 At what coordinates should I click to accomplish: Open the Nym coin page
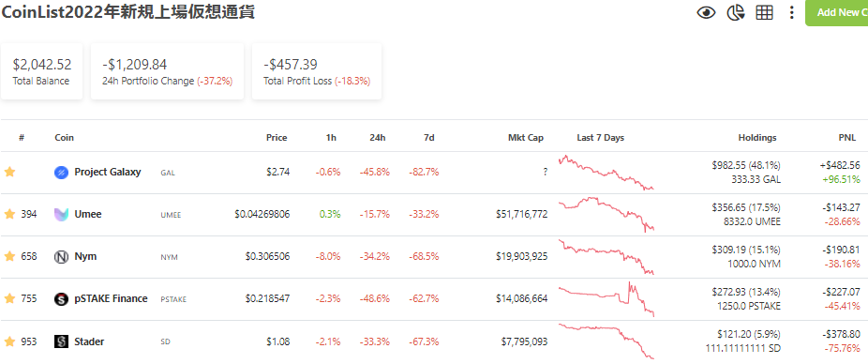pyautogui.click(x=85, y=257)
